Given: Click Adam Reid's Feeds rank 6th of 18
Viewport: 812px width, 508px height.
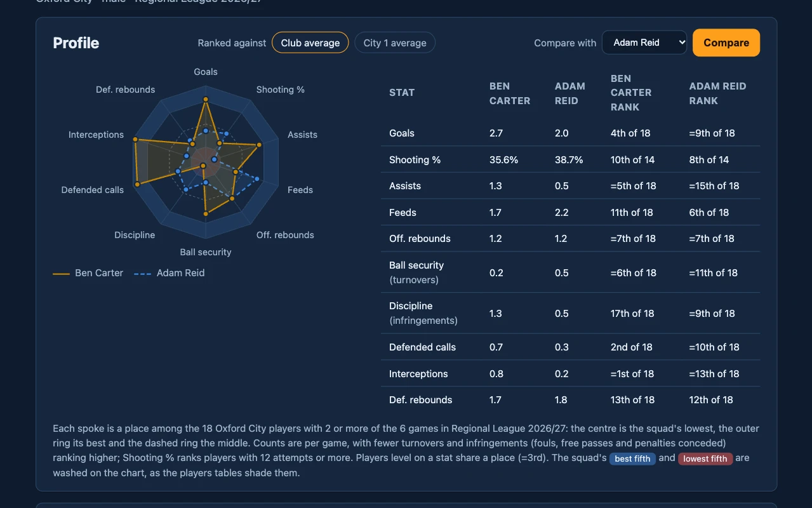Looking at the screenshot, I should (709, 213).
